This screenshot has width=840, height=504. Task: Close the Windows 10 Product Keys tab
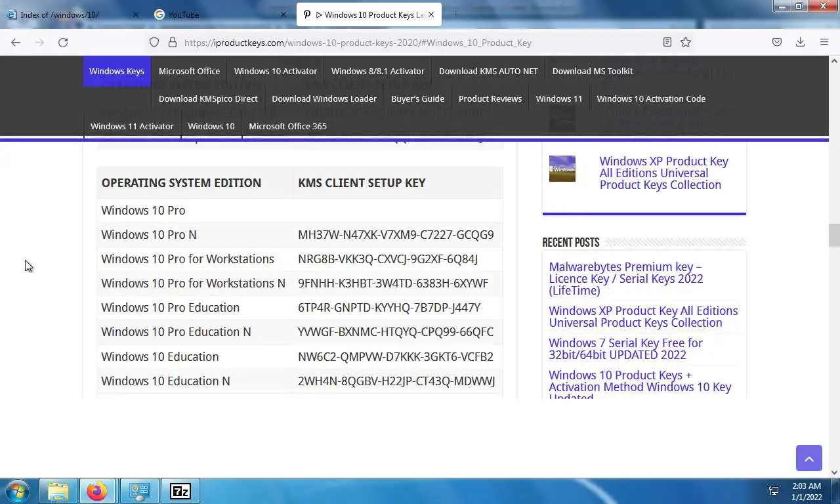point(431,14)
